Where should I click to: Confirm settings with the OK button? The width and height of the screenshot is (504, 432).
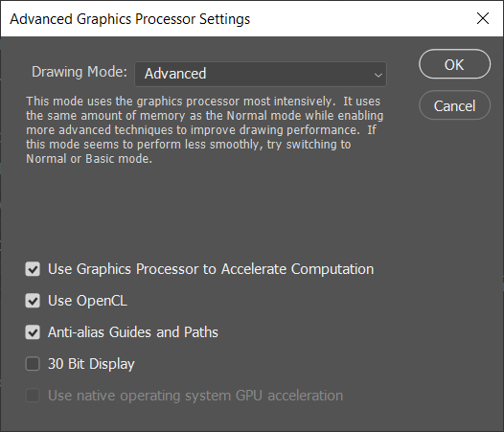pos(454,64)
